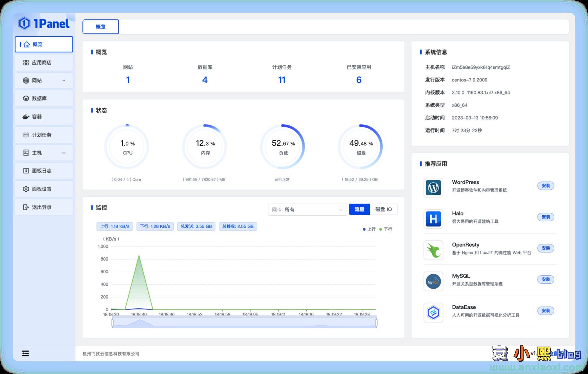This screenshot has width=588, height=374.
Task: Click the 退出登录 logout icon
Action: 26,207
